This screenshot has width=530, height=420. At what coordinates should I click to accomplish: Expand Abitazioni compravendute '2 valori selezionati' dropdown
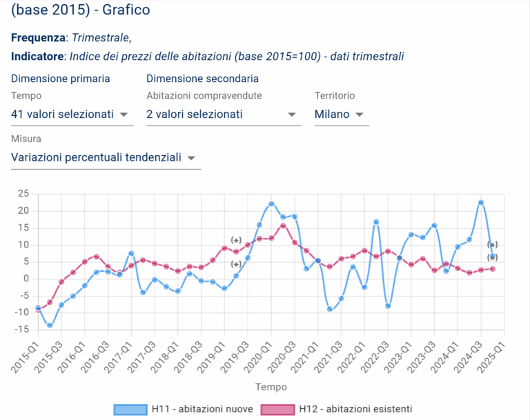[x=223, y=114]
